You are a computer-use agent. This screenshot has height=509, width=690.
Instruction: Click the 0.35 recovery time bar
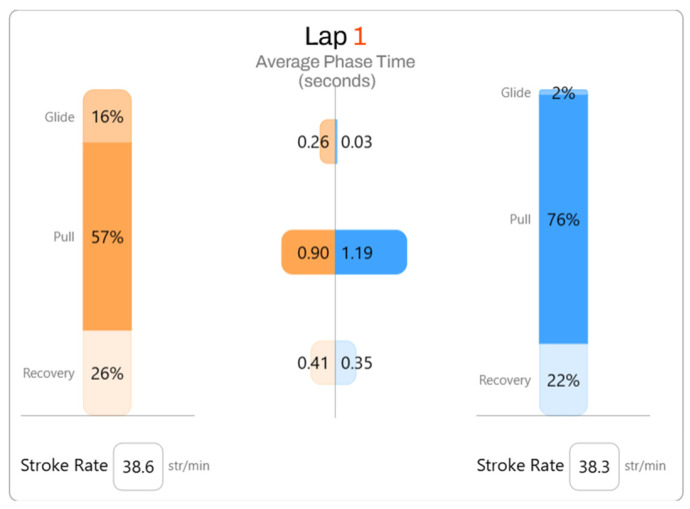pyautogui.click(x=346, y=363)
